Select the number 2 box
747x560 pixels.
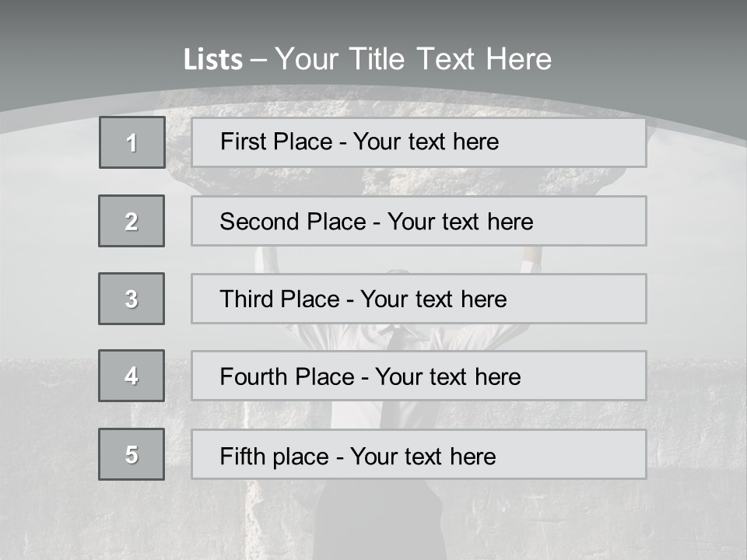[x=132, y=221]
